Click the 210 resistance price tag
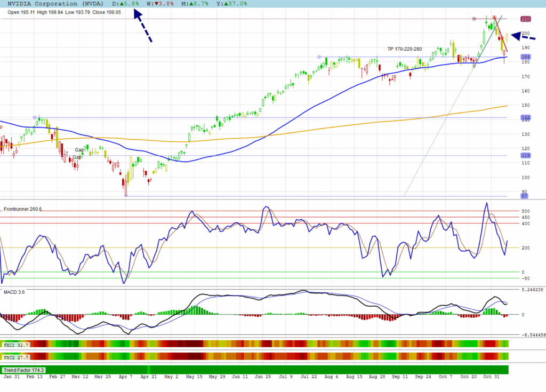 [525, 19]
